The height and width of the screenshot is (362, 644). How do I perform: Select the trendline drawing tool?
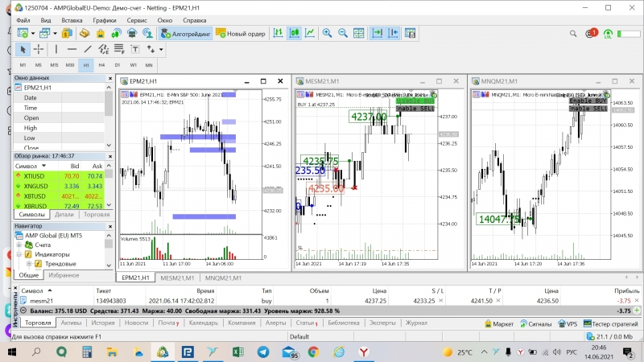coord(88,49)
